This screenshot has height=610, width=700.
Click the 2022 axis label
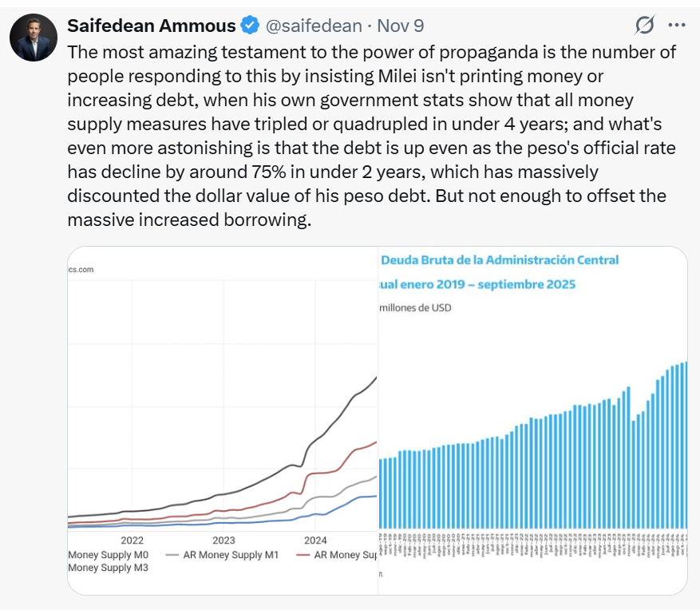coord(132,540)
